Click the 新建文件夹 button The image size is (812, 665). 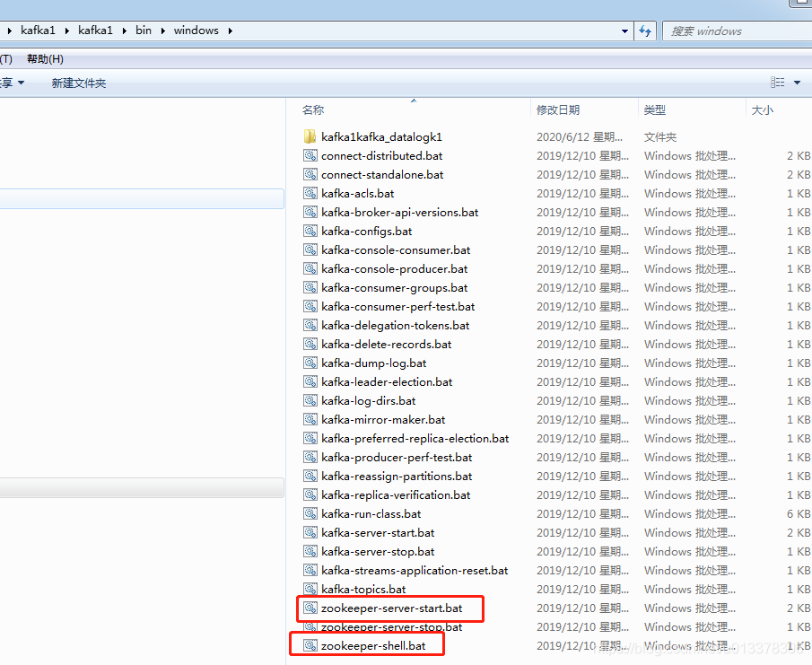(x=78, y=82)
